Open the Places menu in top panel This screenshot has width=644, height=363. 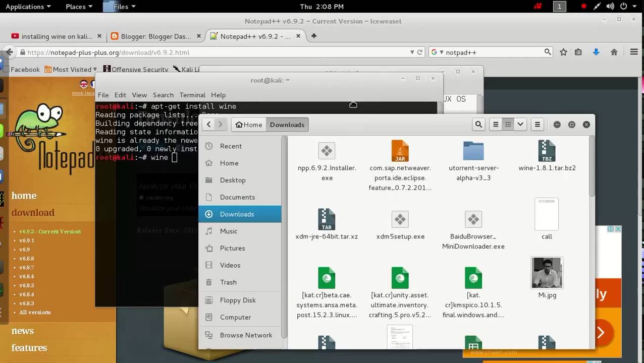point(79,7)
